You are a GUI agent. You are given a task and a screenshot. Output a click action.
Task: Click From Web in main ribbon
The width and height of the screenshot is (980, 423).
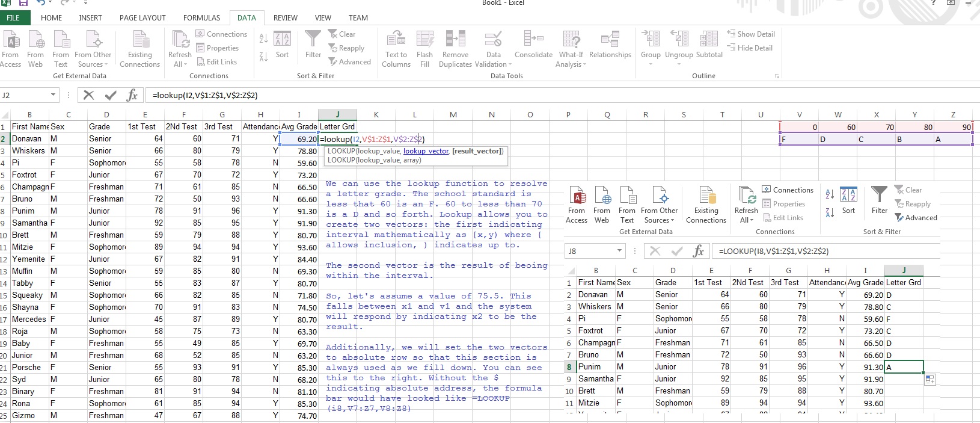[x=35, y=49]
